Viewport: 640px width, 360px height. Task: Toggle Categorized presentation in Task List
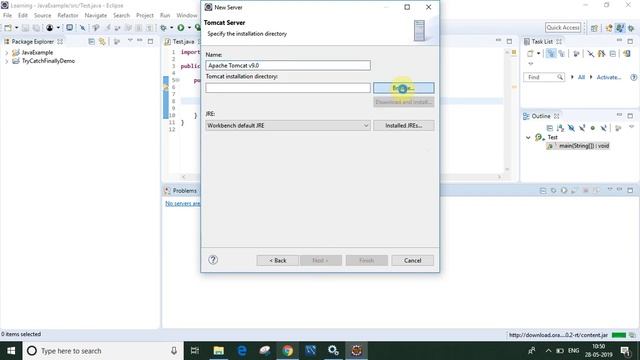click(551, 53)
